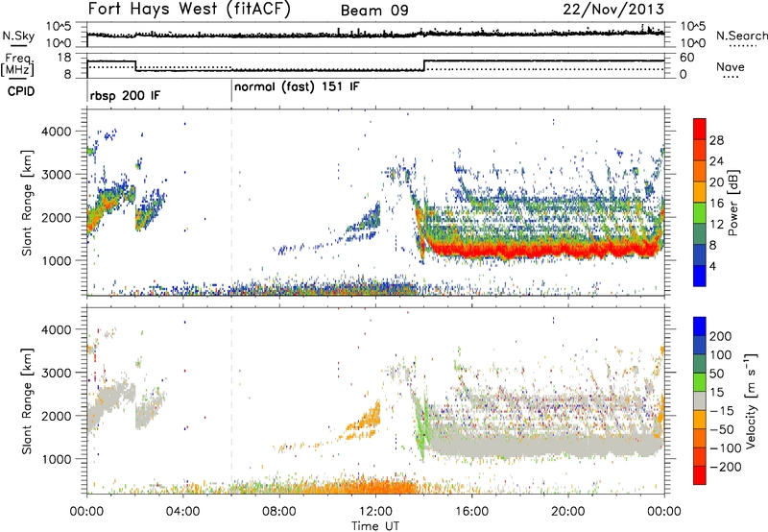
Task: Click the left '10^5' noise axis value
Action: 59,26
